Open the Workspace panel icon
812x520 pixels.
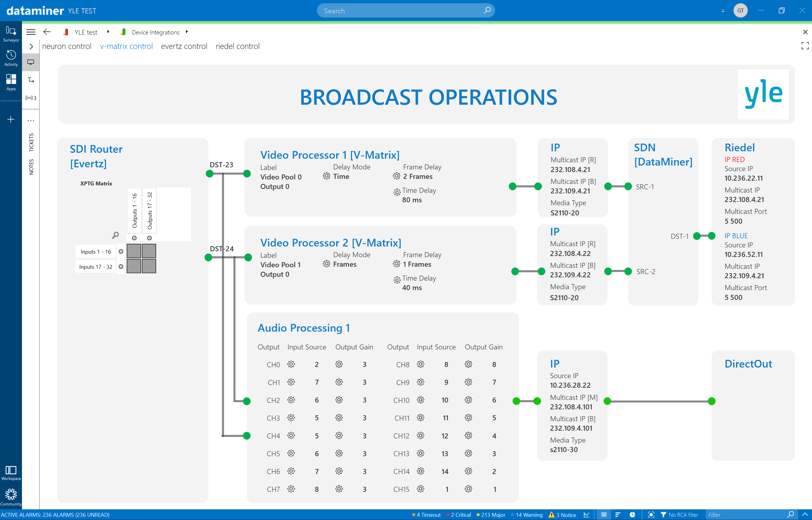pyautogui.click(x=11, y=473)
